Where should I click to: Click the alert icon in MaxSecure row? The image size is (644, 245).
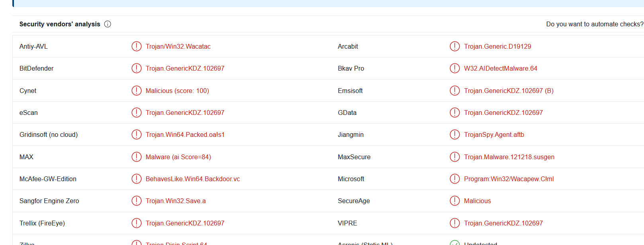tap(455, 157)
